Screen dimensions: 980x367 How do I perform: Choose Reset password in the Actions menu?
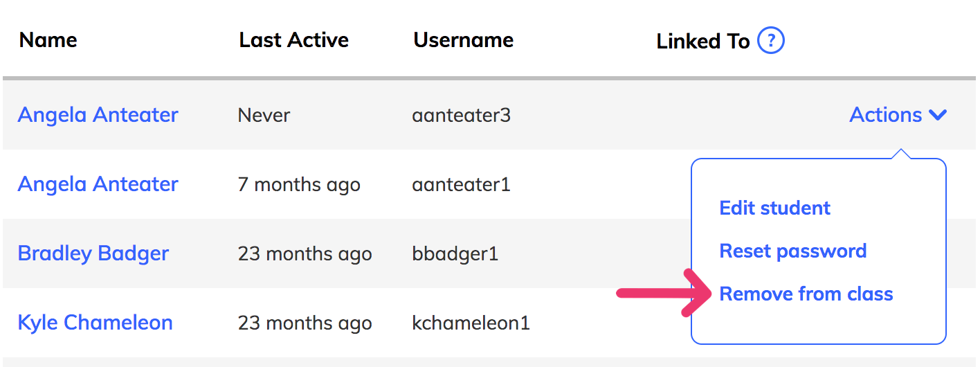point(793,251)
